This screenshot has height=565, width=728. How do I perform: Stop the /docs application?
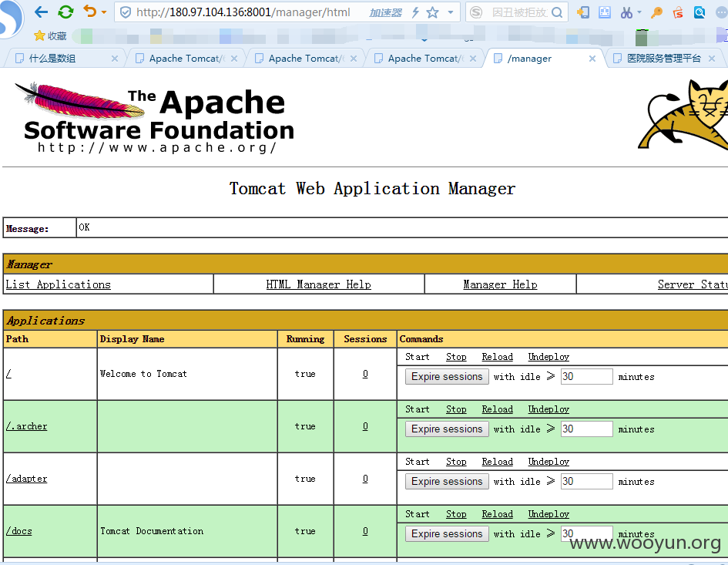(456, 514)
